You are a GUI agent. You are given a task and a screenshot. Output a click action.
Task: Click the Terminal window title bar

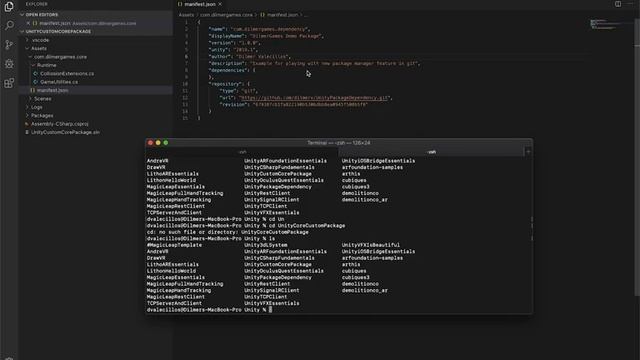tap(339, 143)
